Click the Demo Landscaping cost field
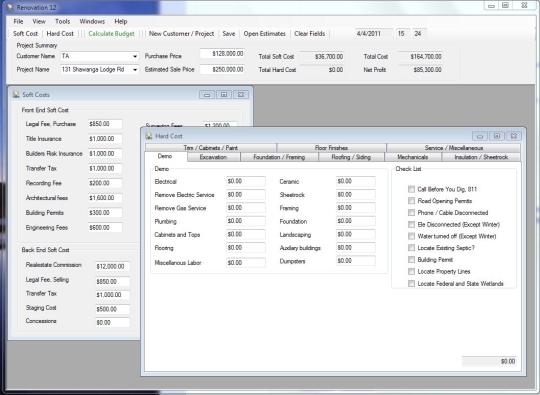540x395 pixels. pyautogui.click(x=356, y=234)
